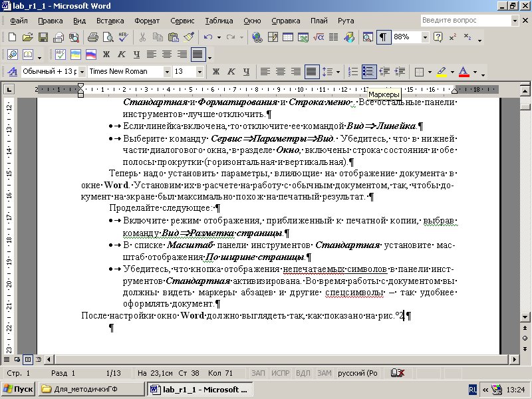Screen dimensions: 532x399
Task: Insert a table from Standard toolbar
Action: 288,37
